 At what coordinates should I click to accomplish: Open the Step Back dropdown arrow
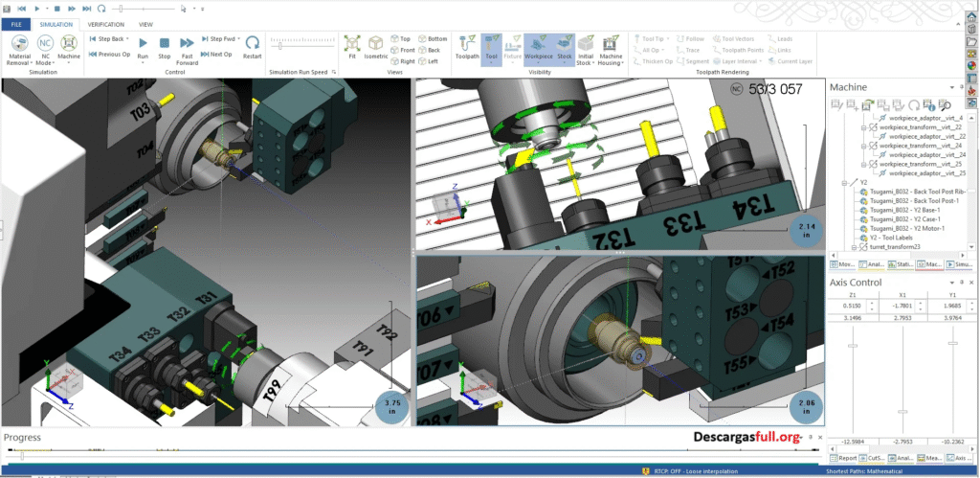(127, 38)
